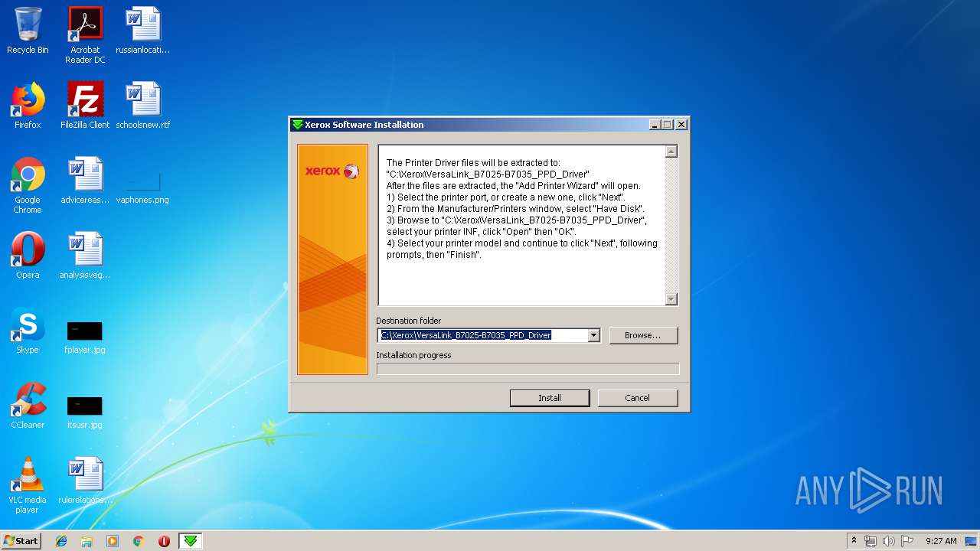Open FileZilla Client shortcut

(x=85, y=106)
